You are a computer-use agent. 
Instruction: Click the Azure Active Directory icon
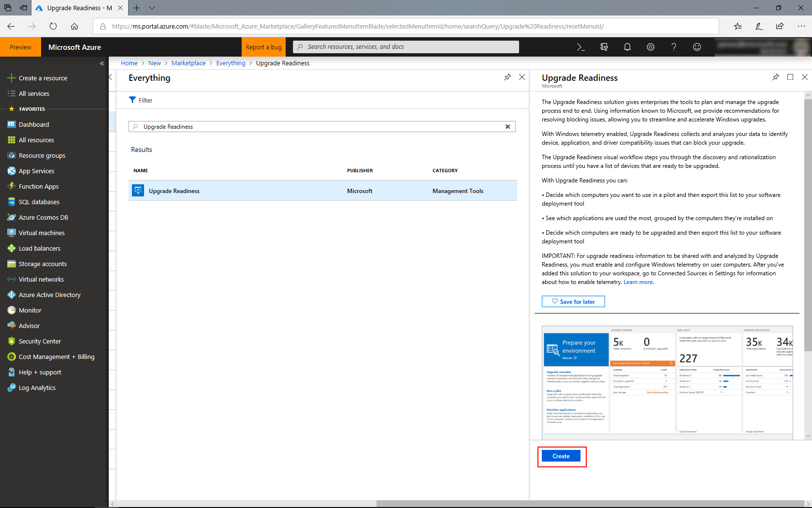tap(12, 295)
